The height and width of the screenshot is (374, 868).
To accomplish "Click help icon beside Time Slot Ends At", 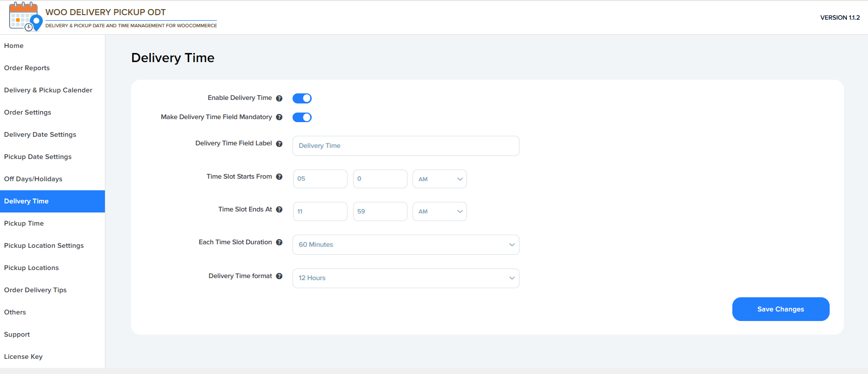I will pos(279,209).
